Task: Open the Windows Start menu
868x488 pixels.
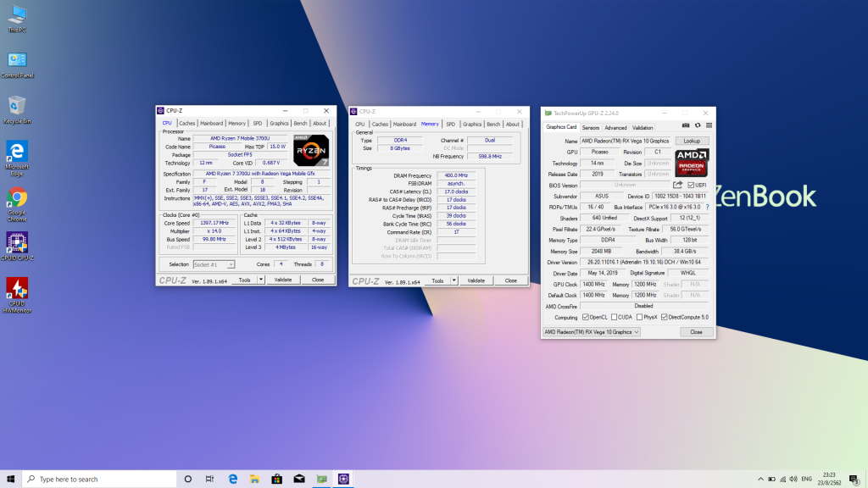Action: tap(10, 480)
